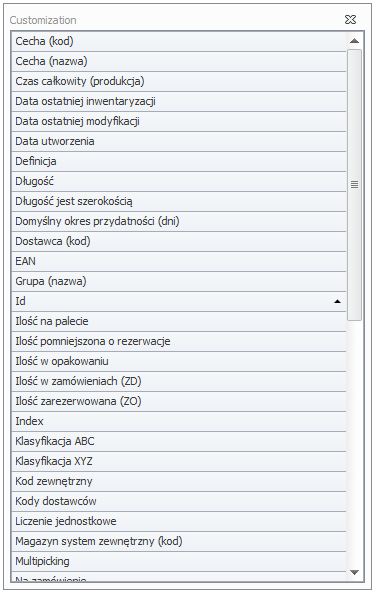This screenshot has width=377, height=595.
Task: Select Klasyfikacja ABC item
Action: pyautogui.click(x=179, y=441)
